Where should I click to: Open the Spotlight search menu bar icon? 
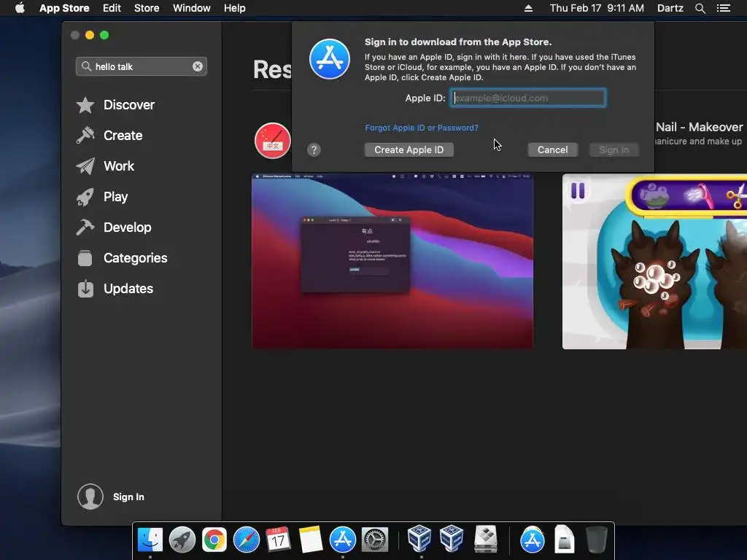click(x=700, y=8)
